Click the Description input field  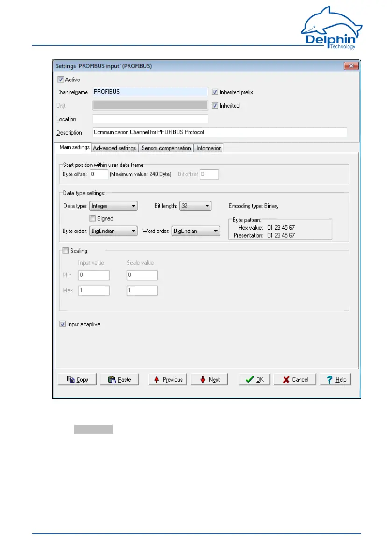point(220,132)
